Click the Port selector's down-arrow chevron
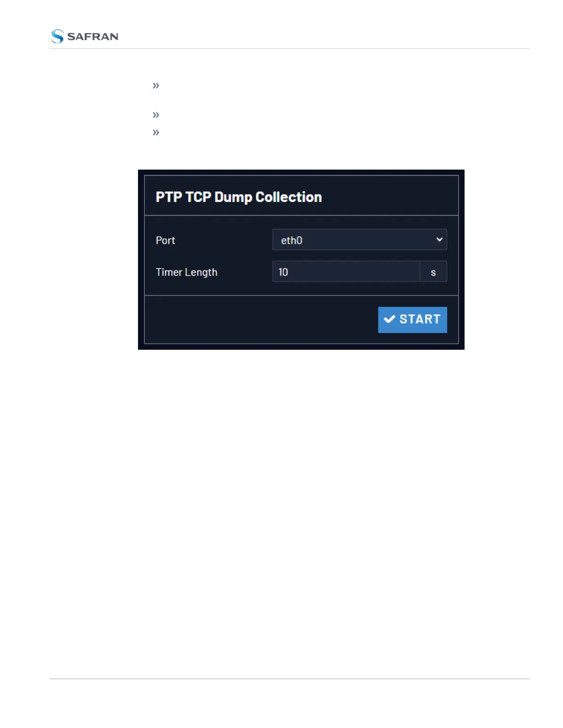 pyautogui.click(x=439, y=239)
